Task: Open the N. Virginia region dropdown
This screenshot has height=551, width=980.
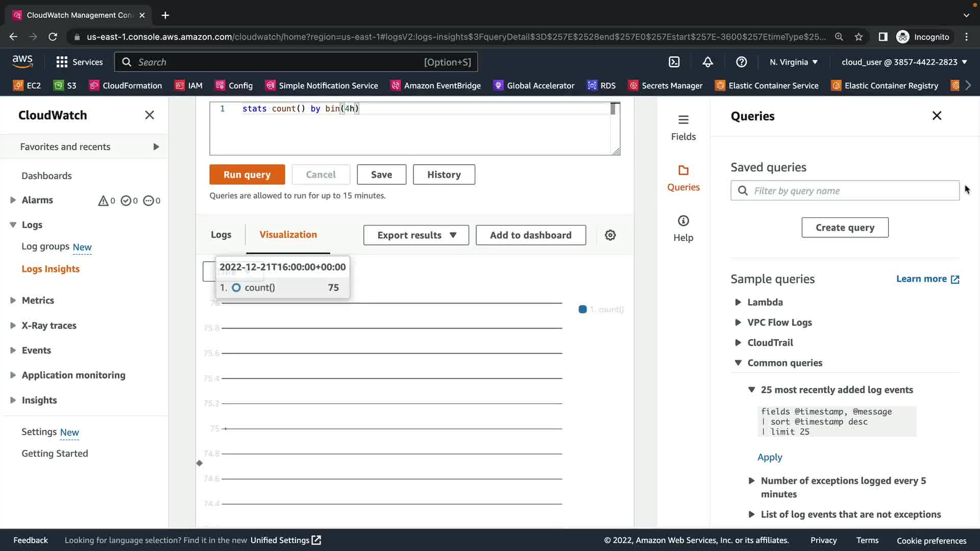Action: [793, 62]
